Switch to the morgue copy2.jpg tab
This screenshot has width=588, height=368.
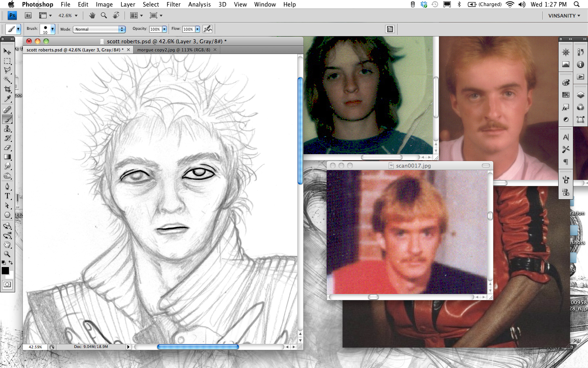[174, 50]
